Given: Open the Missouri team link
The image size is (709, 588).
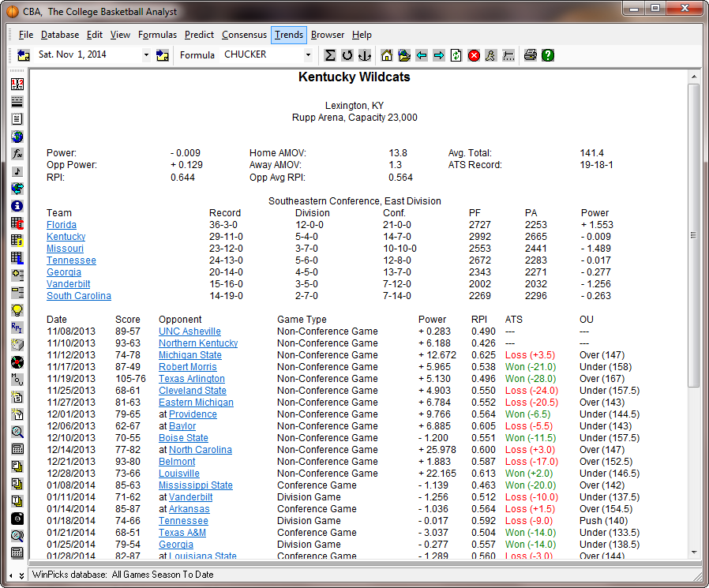Looking at the screenshot, I should tap(65, 249).
